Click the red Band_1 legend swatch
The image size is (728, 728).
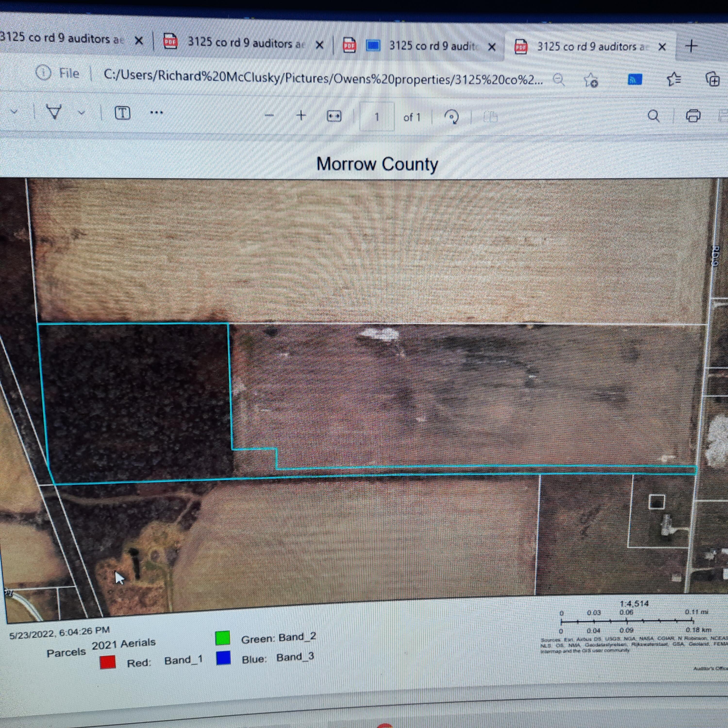coord(108,662)
